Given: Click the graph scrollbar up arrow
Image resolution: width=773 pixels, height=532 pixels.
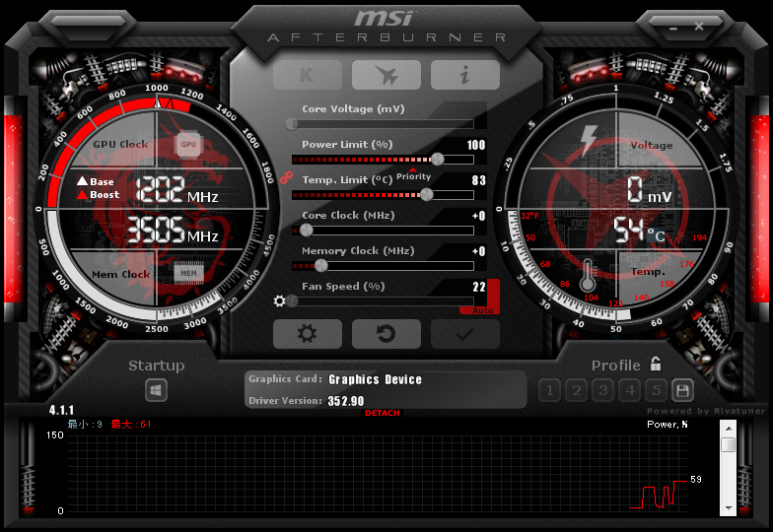Looking at the screenshot, I should point(728,429).
